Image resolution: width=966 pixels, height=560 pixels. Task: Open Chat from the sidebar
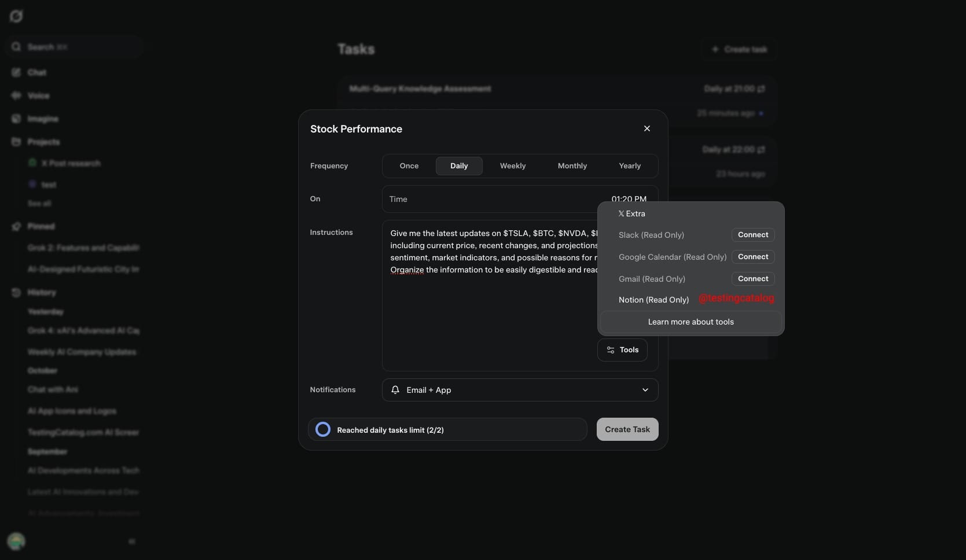37,72
